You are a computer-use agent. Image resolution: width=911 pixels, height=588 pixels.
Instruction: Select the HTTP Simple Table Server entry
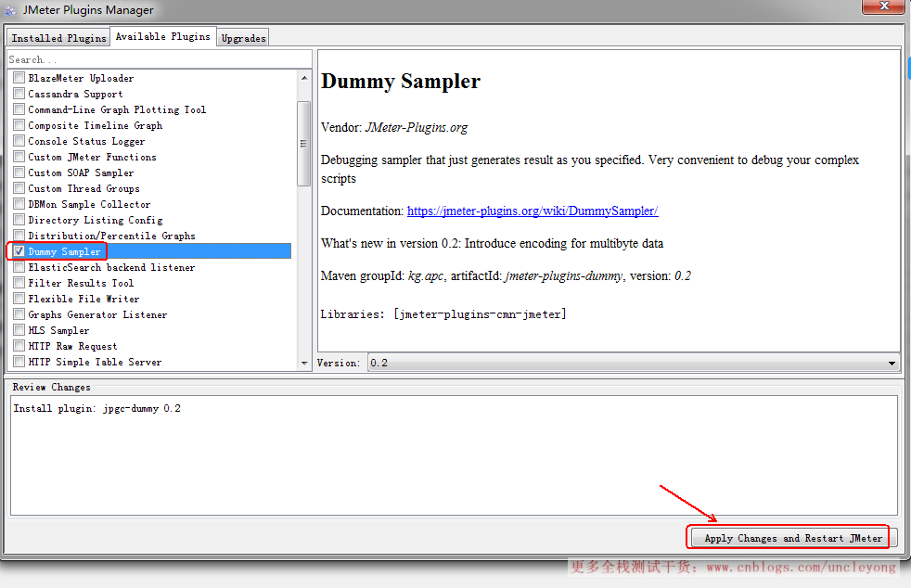(x=95, y=362)
